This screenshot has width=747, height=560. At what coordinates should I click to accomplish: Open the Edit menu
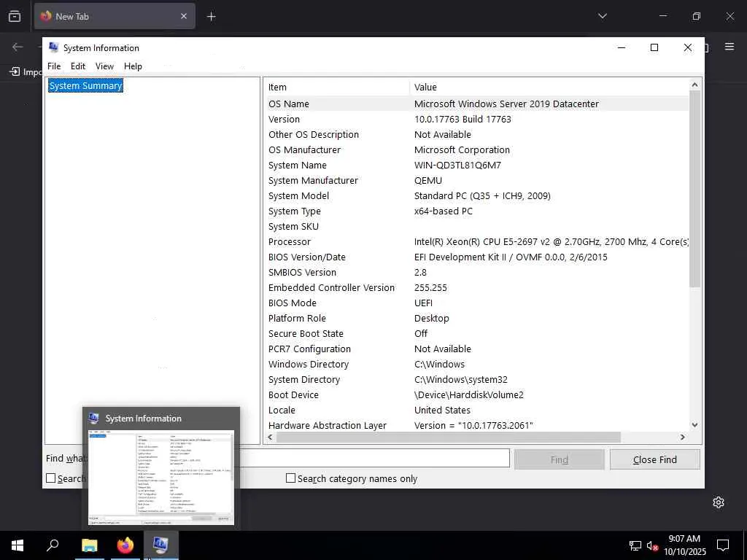(x=78, y=66)
